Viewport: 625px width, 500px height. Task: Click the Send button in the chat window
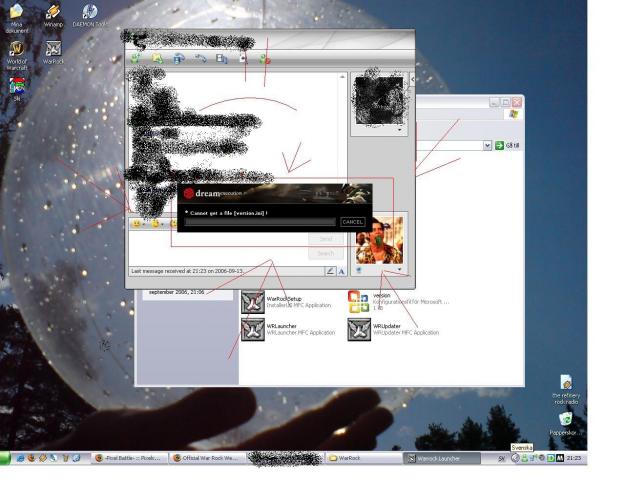pos(326,238)
